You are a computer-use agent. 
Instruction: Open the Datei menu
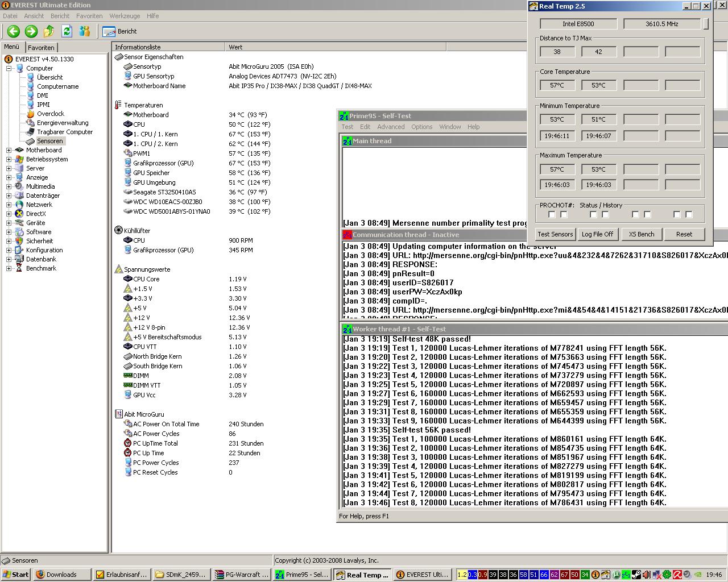click(x=10, y=16)
